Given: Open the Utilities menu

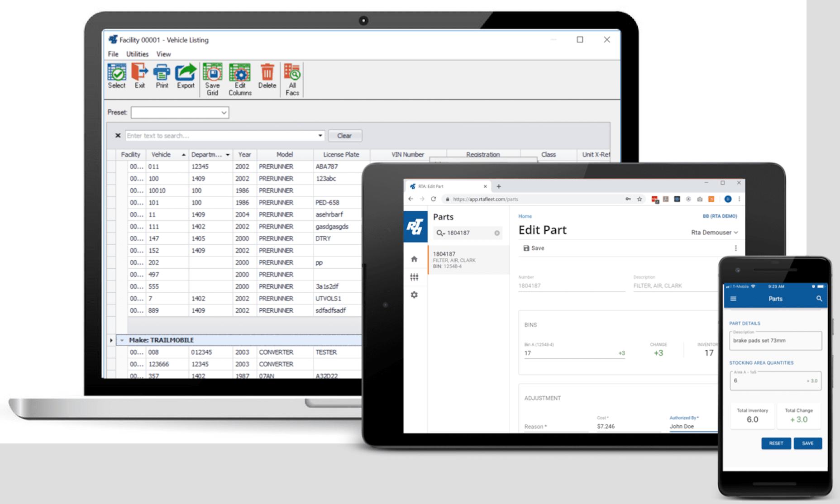Looking at the screenshot, I should 137,54.
